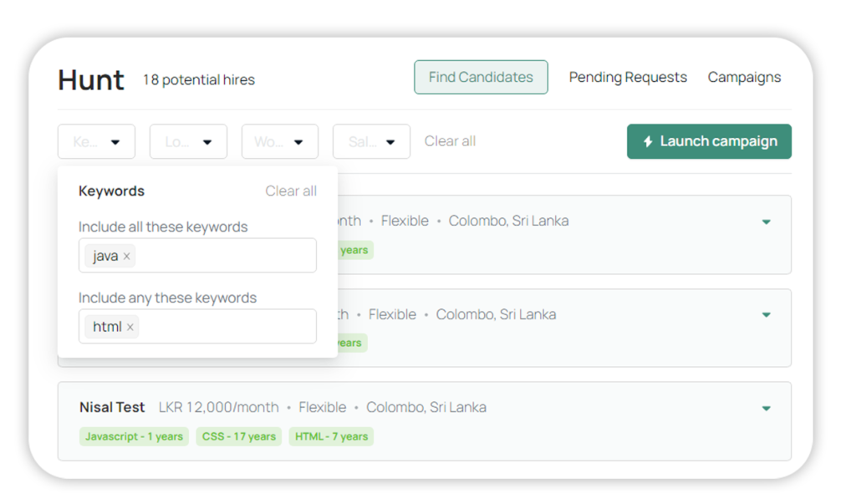This screenshot has width=856, height=504.
Task: Expand the Nisal Test candidate card
Action: pyautogui.click(x=766, y=409)
